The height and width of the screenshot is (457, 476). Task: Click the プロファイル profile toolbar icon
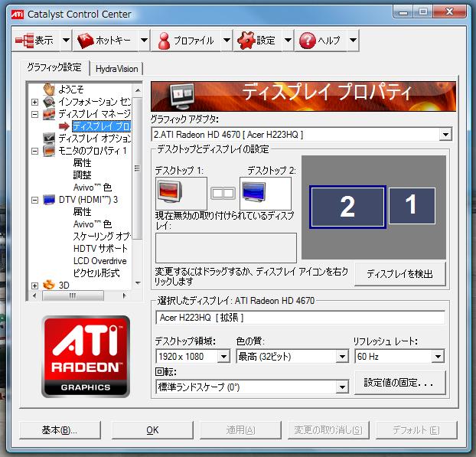[164, 41]
